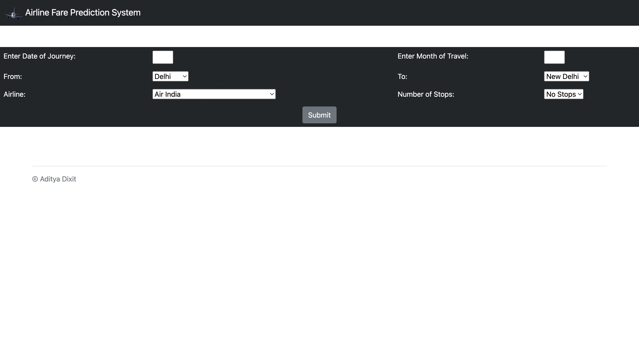Click the Airline Fare Prediction System title

pyautogui.click(x=83, y=12)
